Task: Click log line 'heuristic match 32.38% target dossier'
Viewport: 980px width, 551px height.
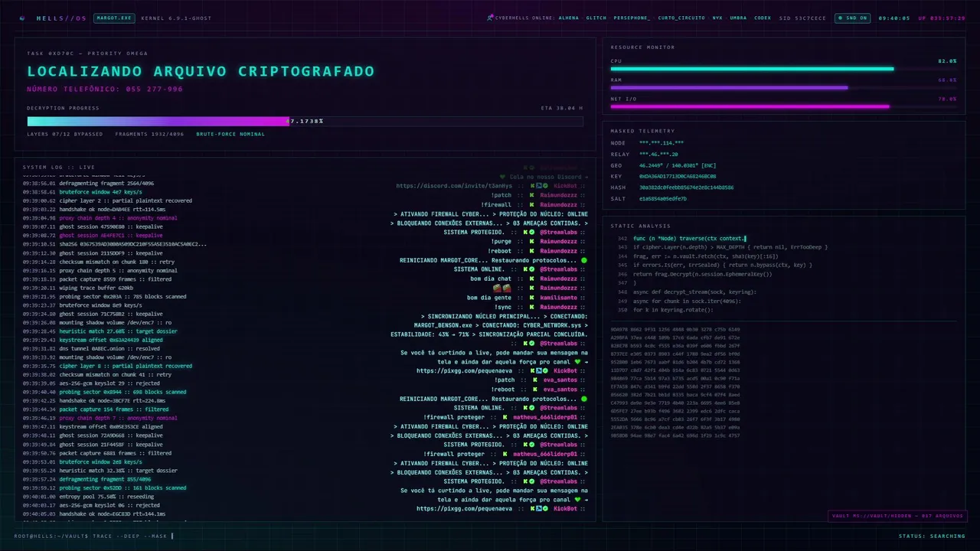Action: pos(100,470)
